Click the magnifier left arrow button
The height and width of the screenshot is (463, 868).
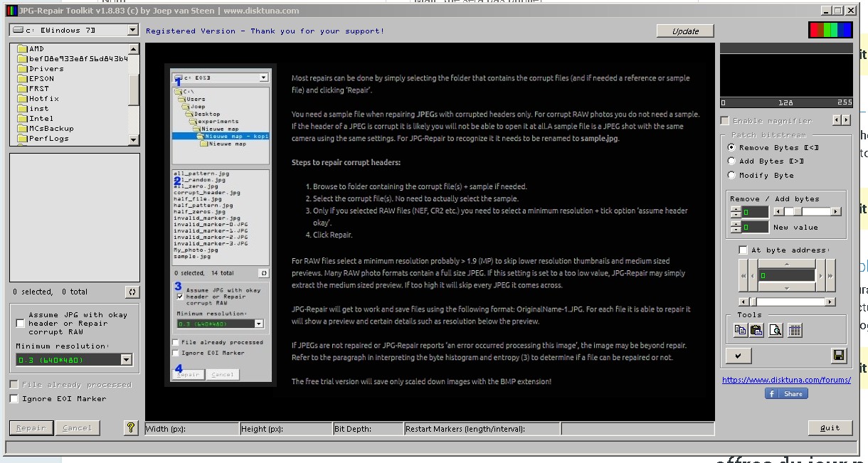pos(837,120)
